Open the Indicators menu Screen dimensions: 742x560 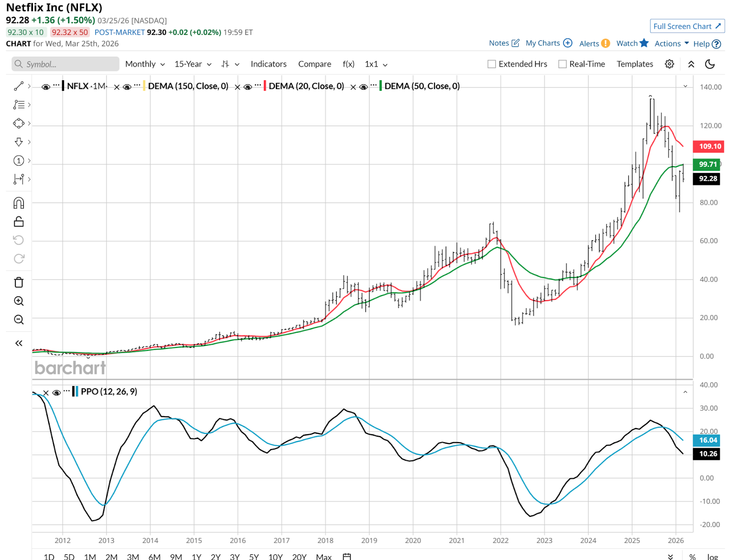pos(269,64)
